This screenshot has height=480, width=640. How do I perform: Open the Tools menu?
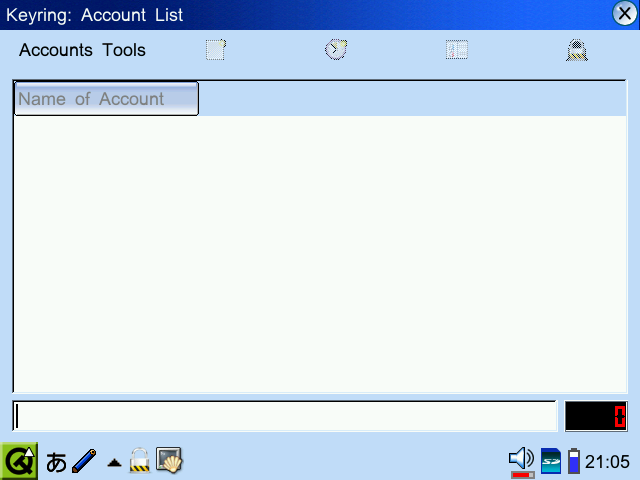pyautogui.click(x=124, y=50)
